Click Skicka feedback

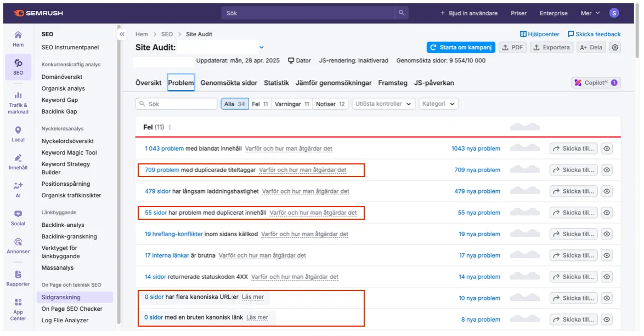594,34
